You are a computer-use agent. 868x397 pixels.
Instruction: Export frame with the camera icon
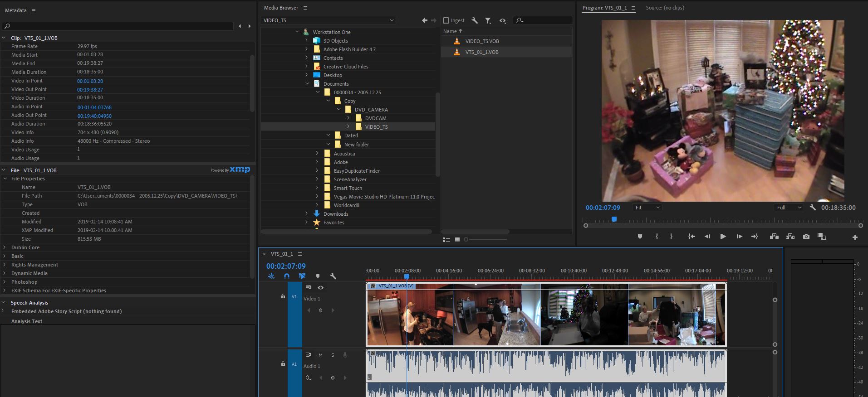pyautogui.click(x=806, y=237)
